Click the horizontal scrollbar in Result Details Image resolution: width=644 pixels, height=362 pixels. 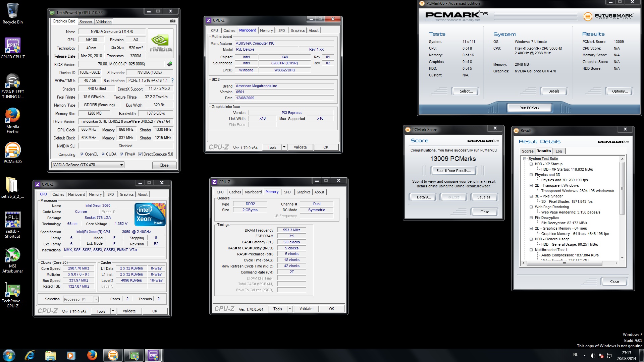[x=564, y=263]
